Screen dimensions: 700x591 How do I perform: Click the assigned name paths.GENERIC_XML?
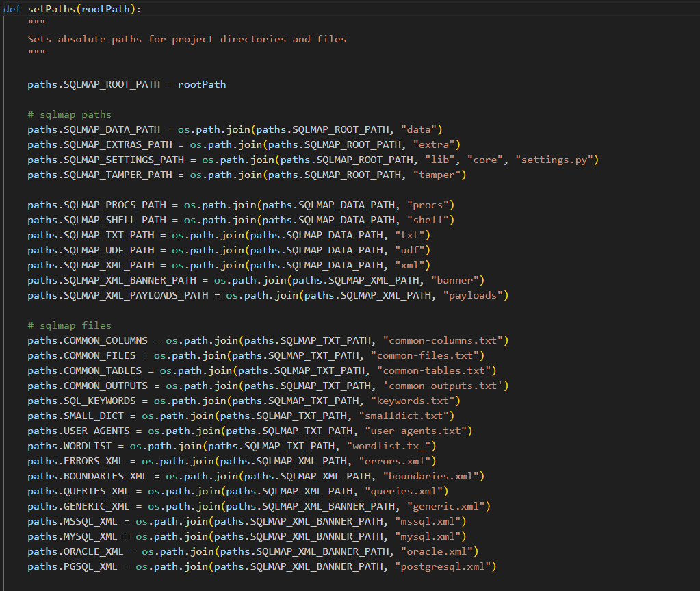[x=79, y=506]
